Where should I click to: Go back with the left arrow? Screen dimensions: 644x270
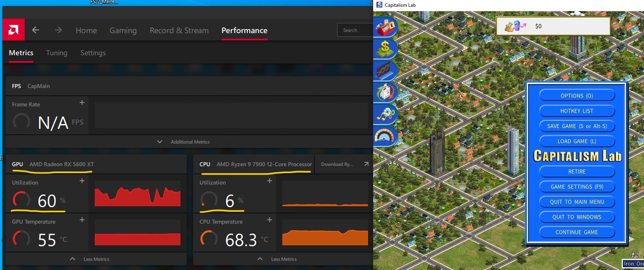[35, 30]
